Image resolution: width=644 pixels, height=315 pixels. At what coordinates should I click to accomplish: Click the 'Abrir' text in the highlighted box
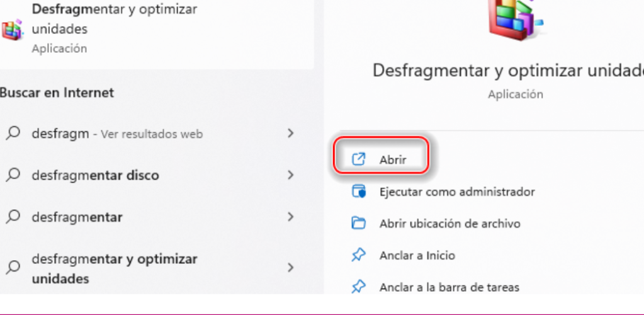(x=393, y=160)
